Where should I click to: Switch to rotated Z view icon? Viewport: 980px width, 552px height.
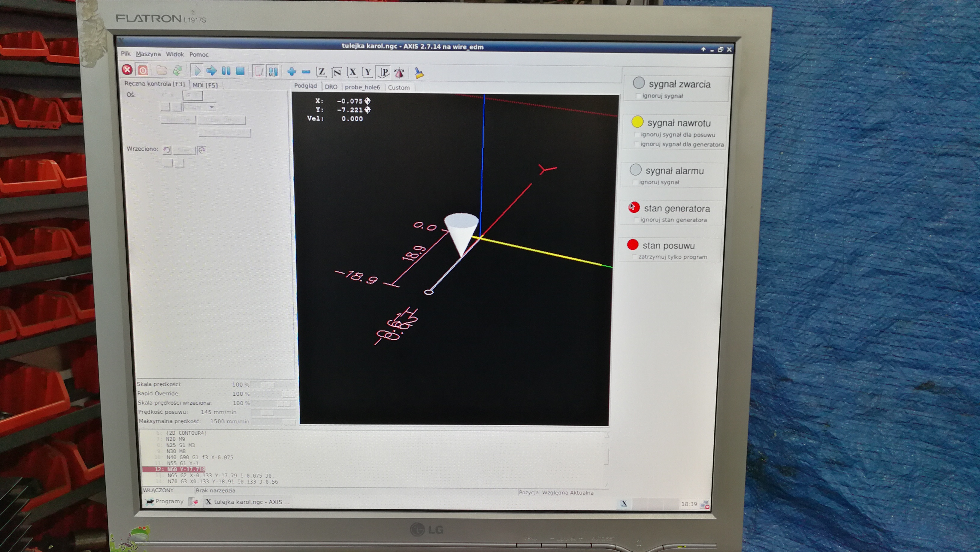[336, 72]
